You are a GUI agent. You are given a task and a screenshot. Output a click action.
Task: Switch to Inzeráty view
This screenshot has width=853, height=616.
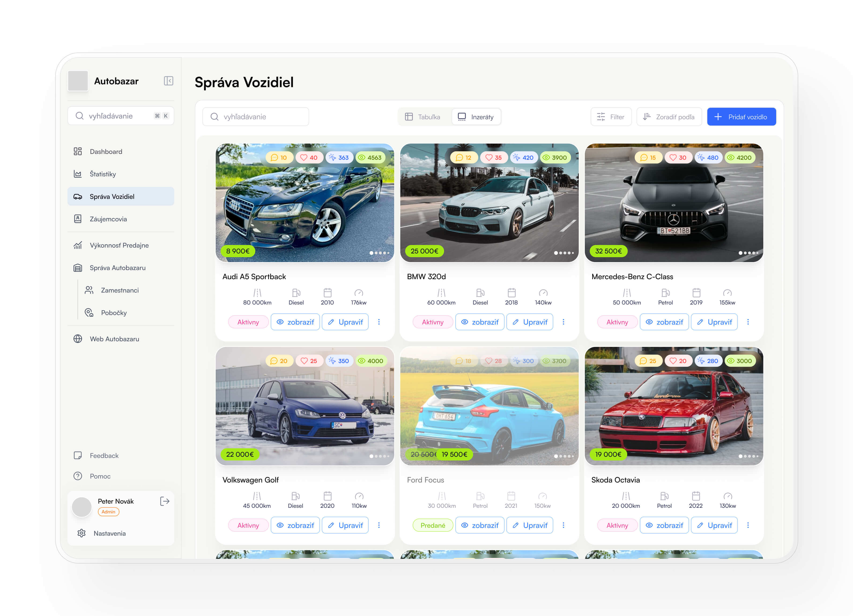click(476, 117)
